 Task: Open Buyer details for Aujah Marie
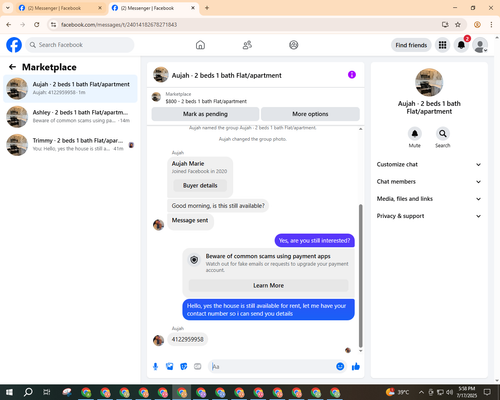[x=200, y=185]
